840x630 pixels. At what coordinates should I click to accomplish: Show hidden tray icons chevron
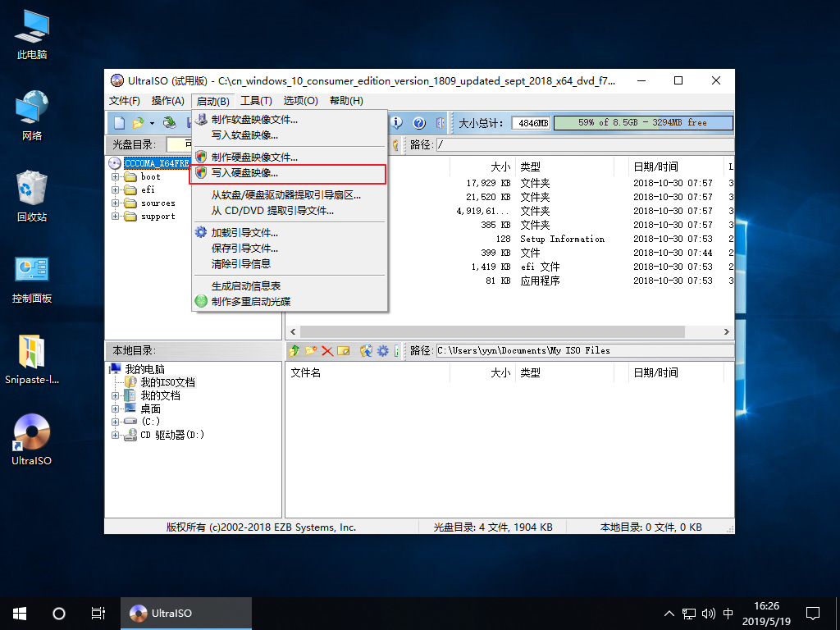click(669, 614)
